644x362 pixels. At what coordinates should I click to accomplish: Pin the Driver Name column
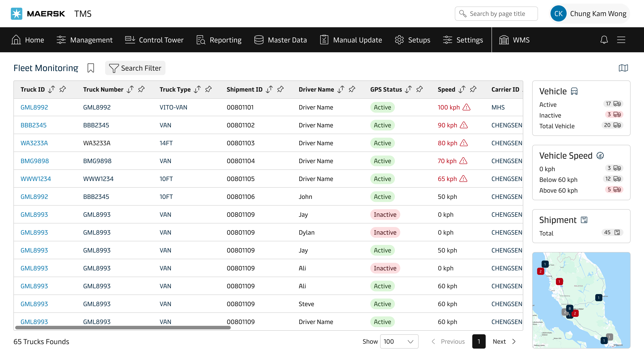[x=352, y=89]
